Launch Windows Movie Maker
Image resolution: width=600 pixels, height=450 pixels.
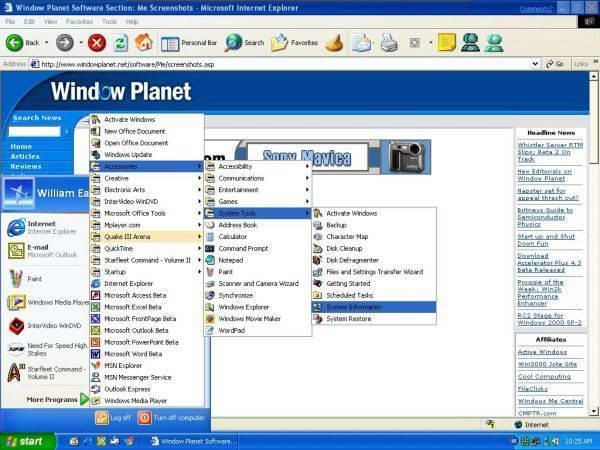pyautogui.click(x=258, y=319)
